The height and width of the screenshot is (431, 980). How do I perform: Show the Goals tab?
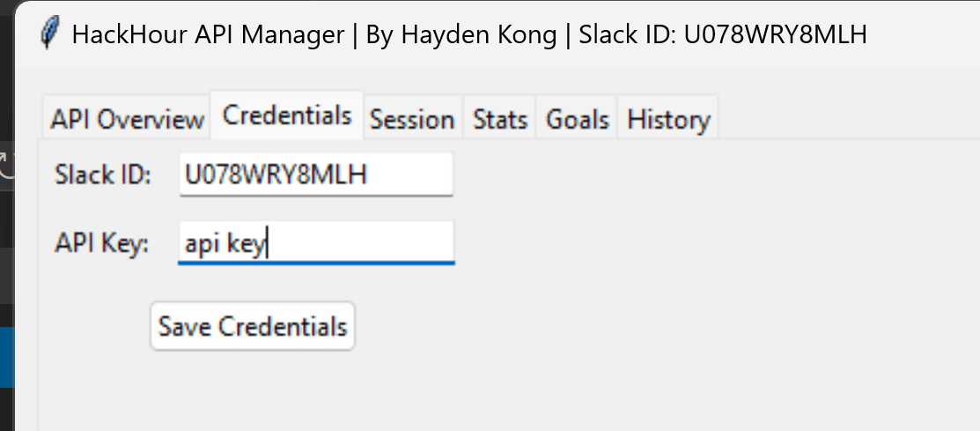pos(578,120)
